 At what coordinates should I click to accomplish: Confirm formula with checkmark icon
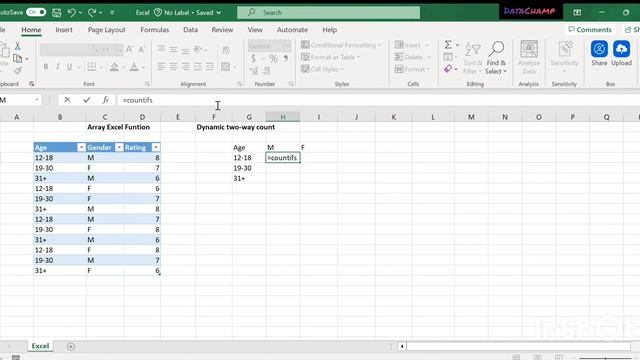click(87, 100)
